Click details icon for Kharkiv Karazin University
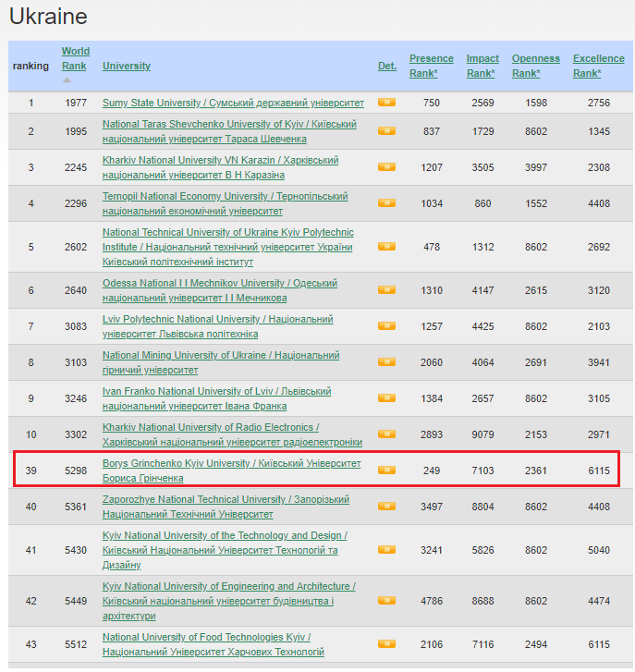635x672 pixels. [386, 167]
